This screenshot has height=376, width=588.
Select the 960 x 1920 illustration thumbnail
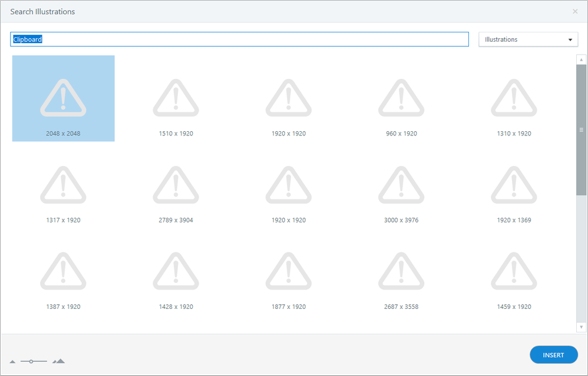(x=401, y=98)
